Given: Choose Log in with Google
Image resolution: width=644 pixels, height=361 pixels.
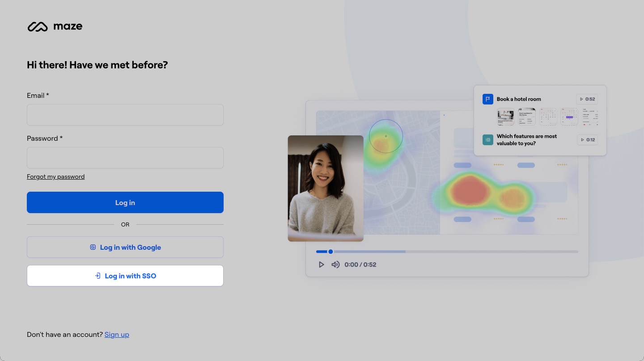Looking at the screenshot, I should tap(125, 247).
